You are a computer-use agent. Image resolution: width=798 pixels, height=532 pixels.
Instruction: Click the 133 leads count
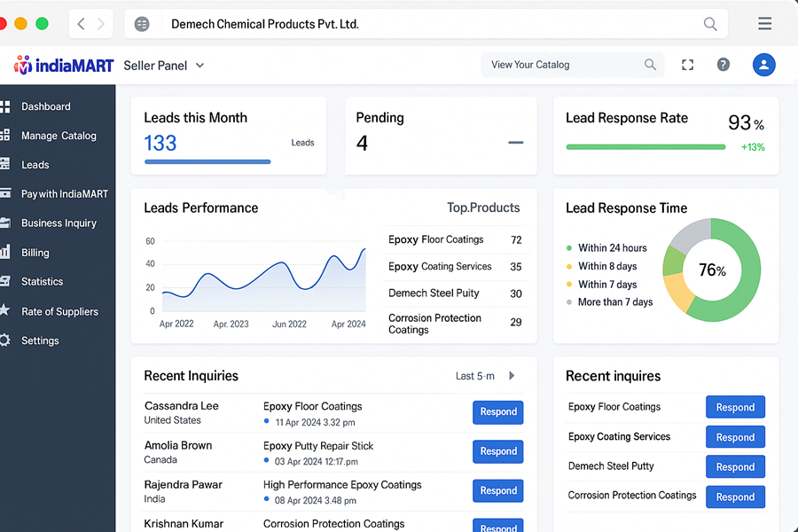[160, 143]
